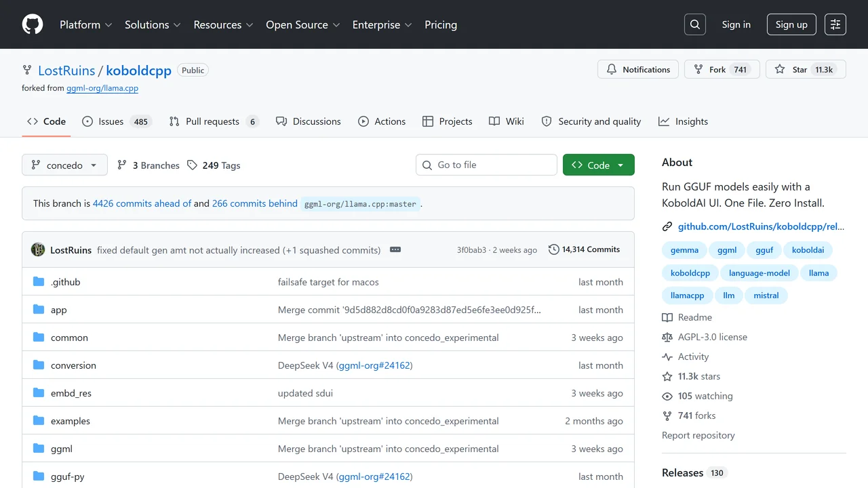Click the ggml folder icon

click(39, 449)
